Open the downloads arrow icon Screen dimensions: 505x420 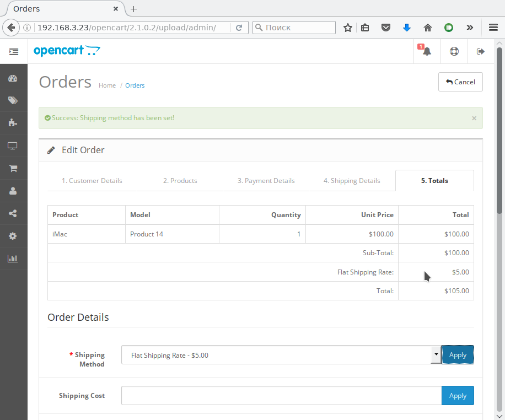pyautogui.click(x=407, y=28)
